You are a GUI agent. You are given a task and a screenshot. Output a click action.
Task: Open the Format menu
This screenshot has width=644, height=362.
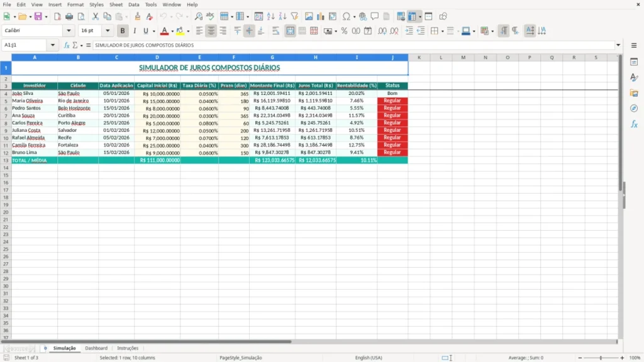(75, 4)
